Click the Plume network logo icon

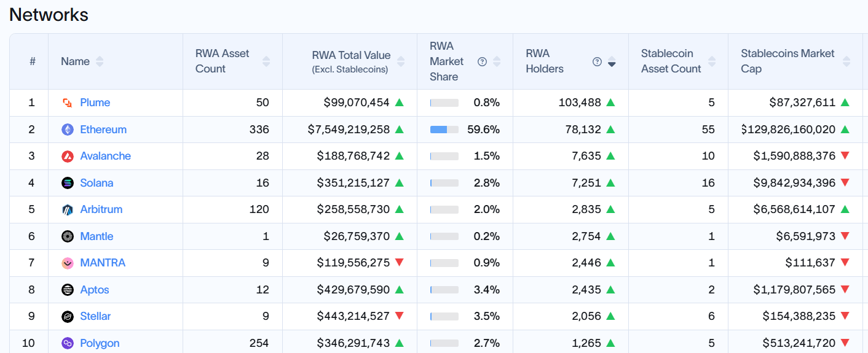click(x=68, y=103)
